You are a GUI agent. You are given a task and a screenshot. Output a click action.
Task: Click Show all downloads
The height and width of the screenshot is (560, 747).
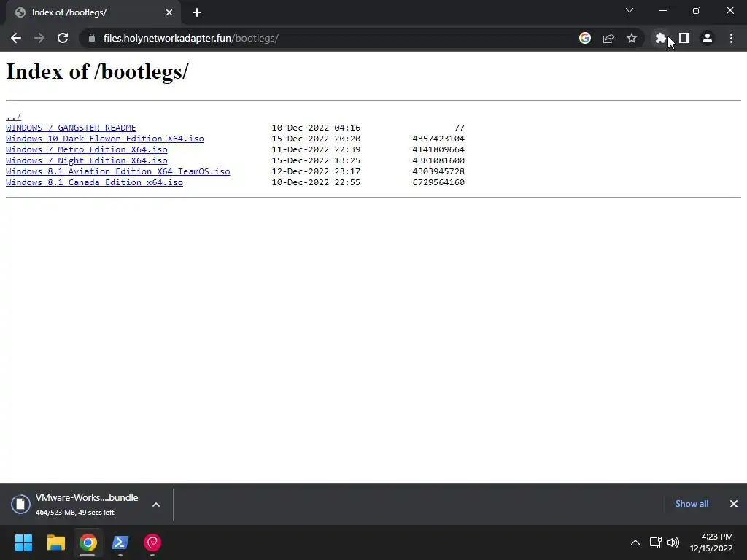pos(692,504)
